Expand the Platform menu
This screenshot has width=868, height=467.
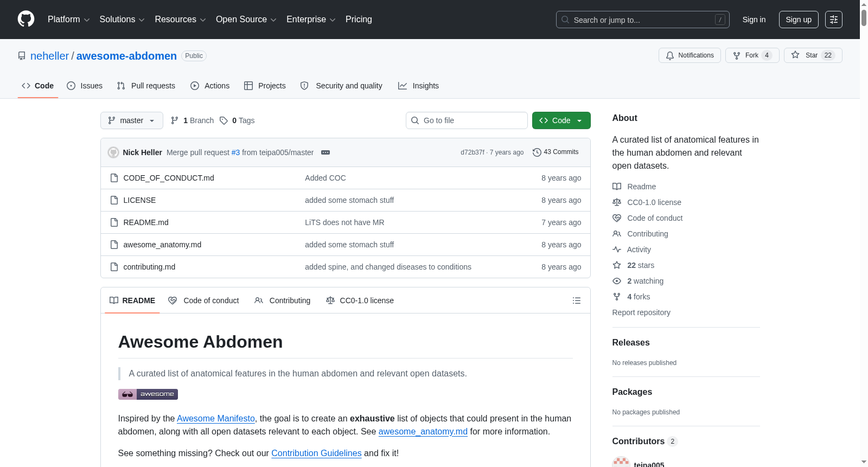pyautogui.click(x=69, y=20)
